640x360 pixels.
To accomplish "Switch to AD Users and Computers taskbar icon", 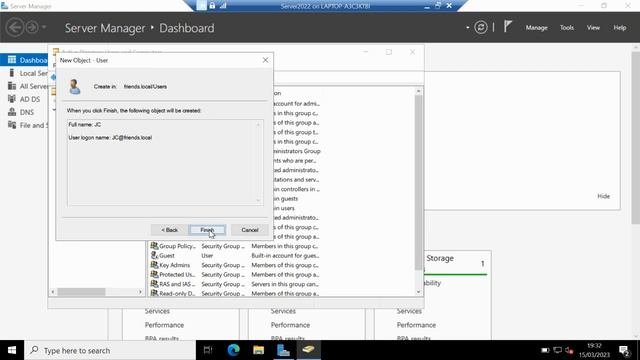I will (x=308, y=350).
